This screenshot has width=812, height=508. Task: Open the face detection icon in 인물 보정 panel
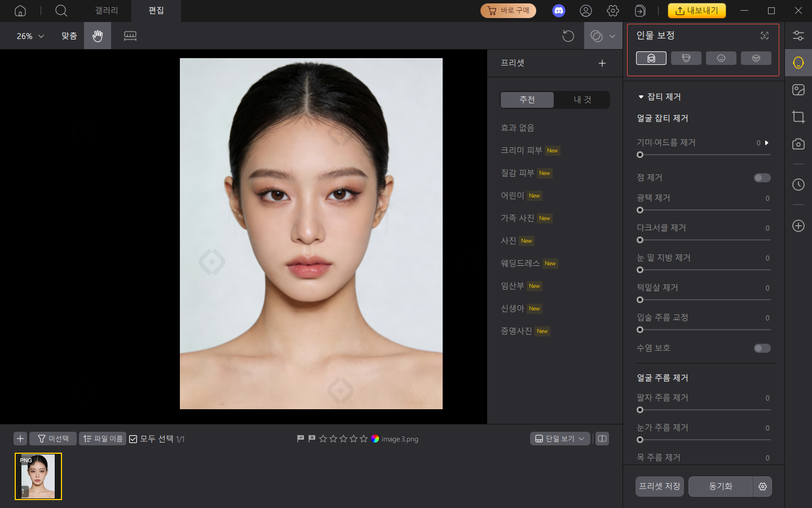[x=764, y=35]
